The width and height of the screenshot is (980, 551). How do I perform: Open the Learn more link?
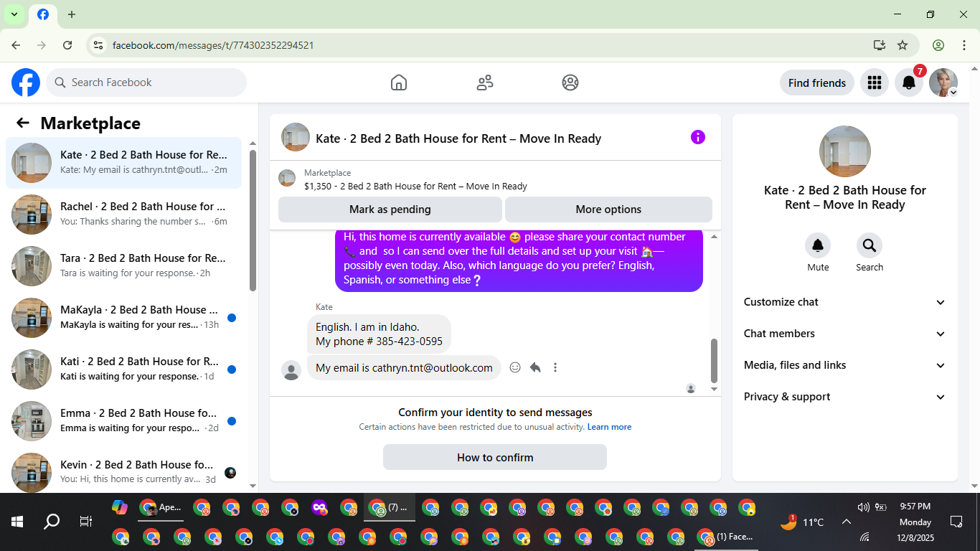pyautogui.click(x=609, y=427)
